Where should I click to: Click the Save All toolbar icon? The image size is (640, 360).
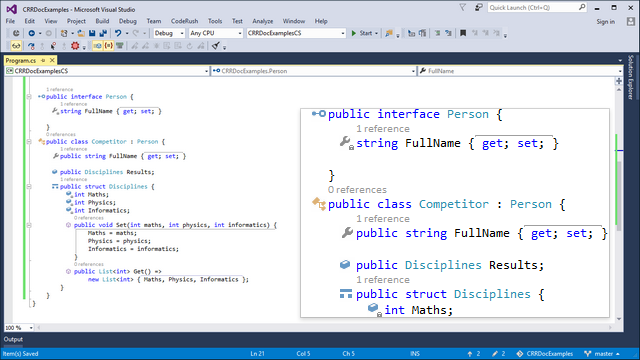pyautogui.click(x=103, y=33)
